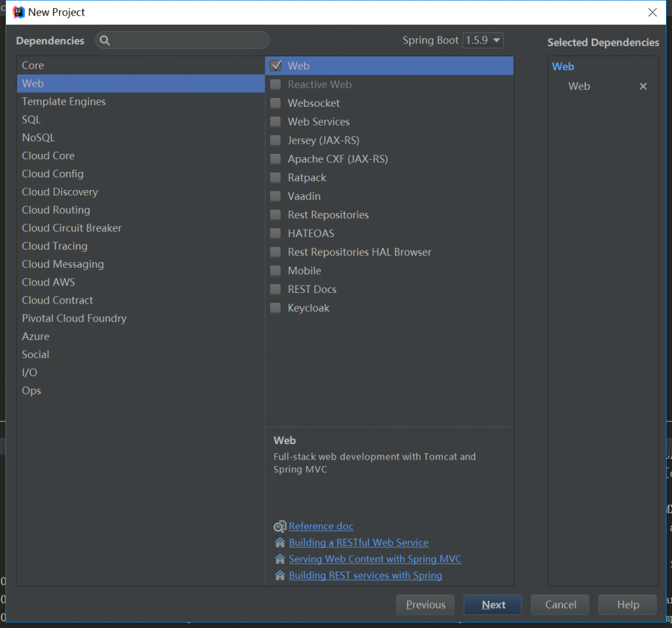672x628 pixels.
Task: Open the Cloud Core category
Action: (x=140, y=156)
